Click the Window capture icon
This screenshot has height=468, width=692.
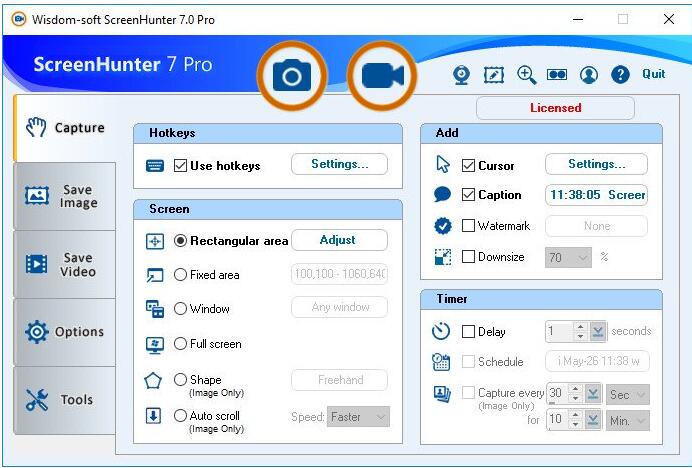[x=155, y=309]
